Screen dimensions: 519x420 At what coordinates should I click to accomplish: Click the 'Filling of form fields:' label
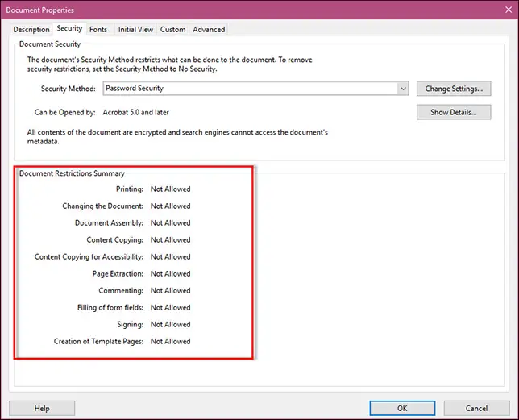tap(110, 307)
